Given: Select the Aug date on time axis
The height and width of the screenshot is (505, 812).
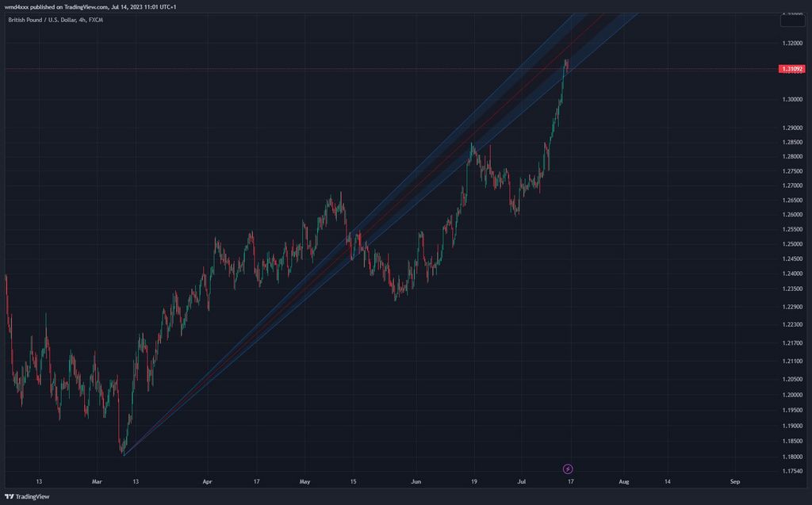Looking at the screenshot, I should (x=624, y=481).
